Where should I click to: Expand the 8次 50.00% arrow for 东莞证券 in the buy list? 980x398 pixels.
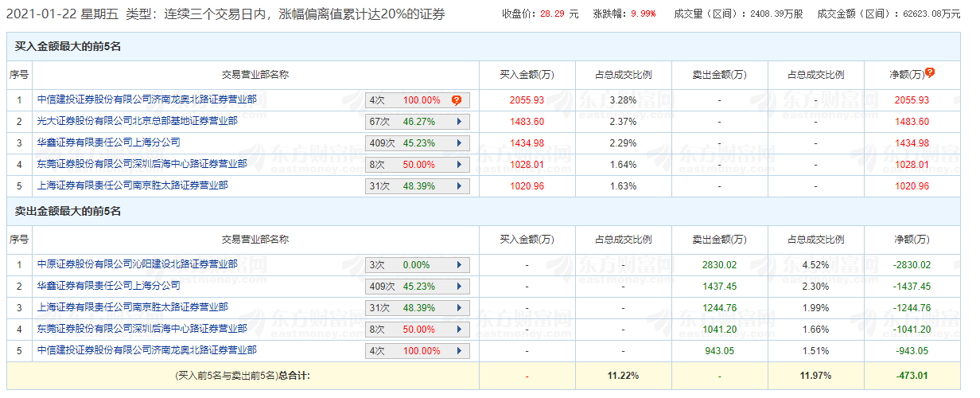tap(459, 165)
